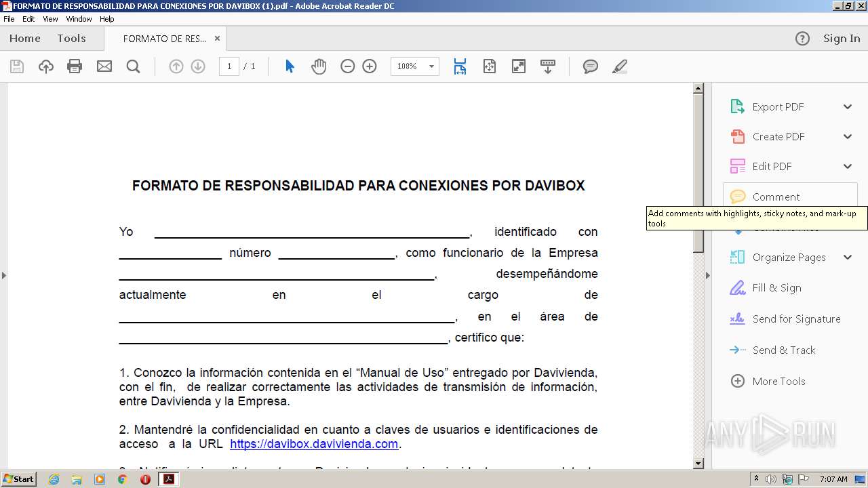Open the davibox.davivienda.com link
This screenshot has height=488, width=868.
tap(314, 444)
